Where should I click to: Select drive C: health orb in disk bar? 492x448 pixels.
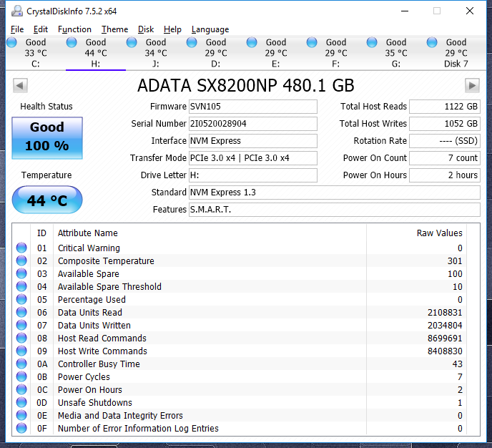click(11, 43)
